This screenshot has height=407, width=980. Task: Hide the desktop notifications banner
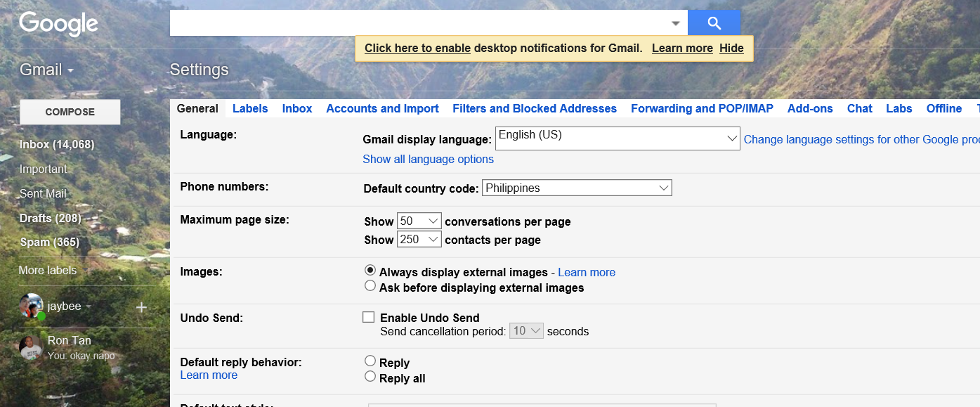731,48
